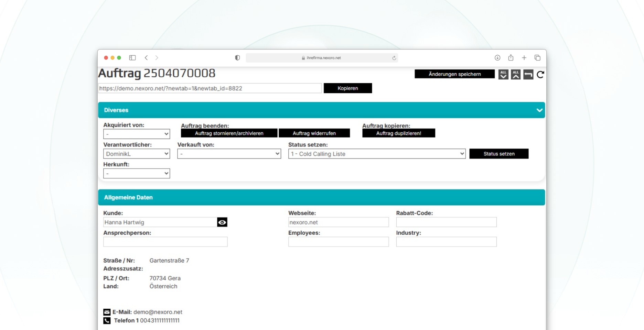View customer details via the eye icon
Image resolution: width=644 pixels, height=330 pixels.
click(222, 222)
